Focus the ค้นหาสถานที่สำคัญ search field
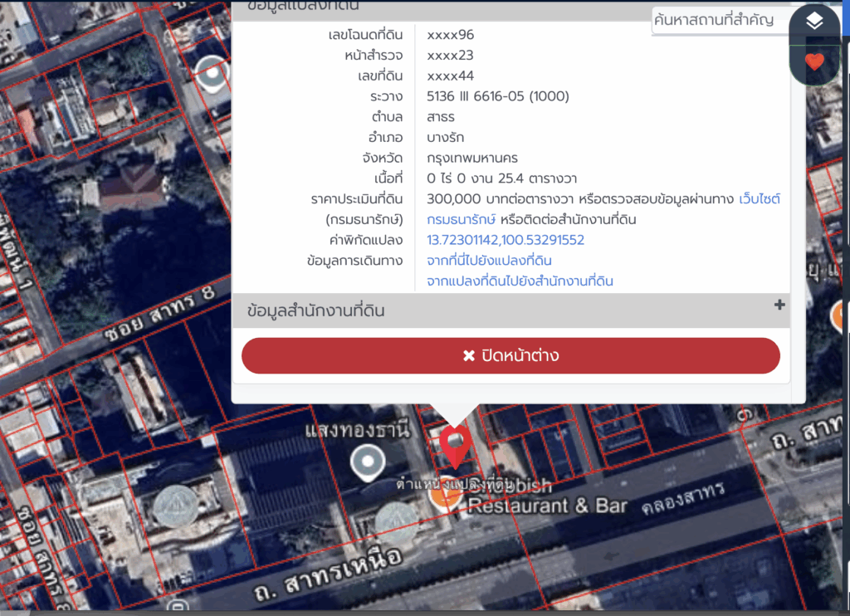Image resolution: width=850 pixels, height=616 pixels. point(718,21)
